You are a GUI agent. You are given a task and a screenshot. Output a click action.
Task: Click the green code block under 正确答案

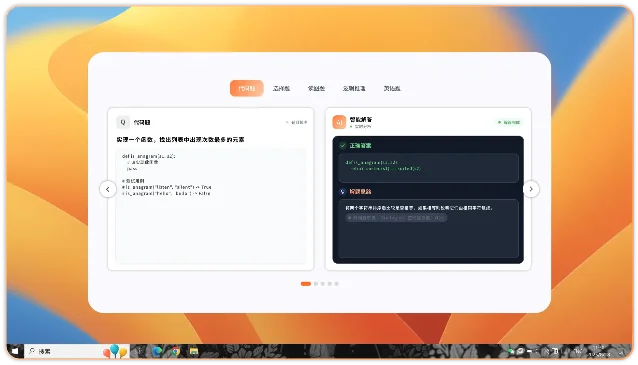point(428,168)
